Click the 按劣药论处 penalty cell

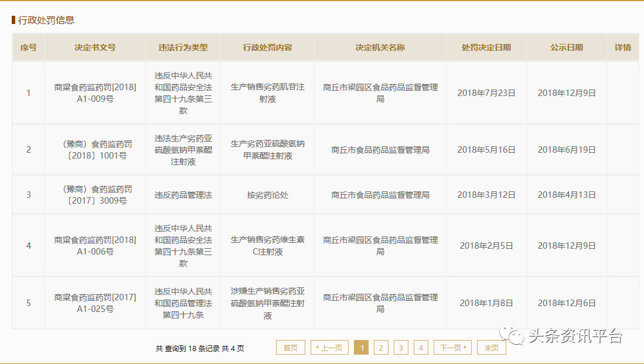[267, 195]
